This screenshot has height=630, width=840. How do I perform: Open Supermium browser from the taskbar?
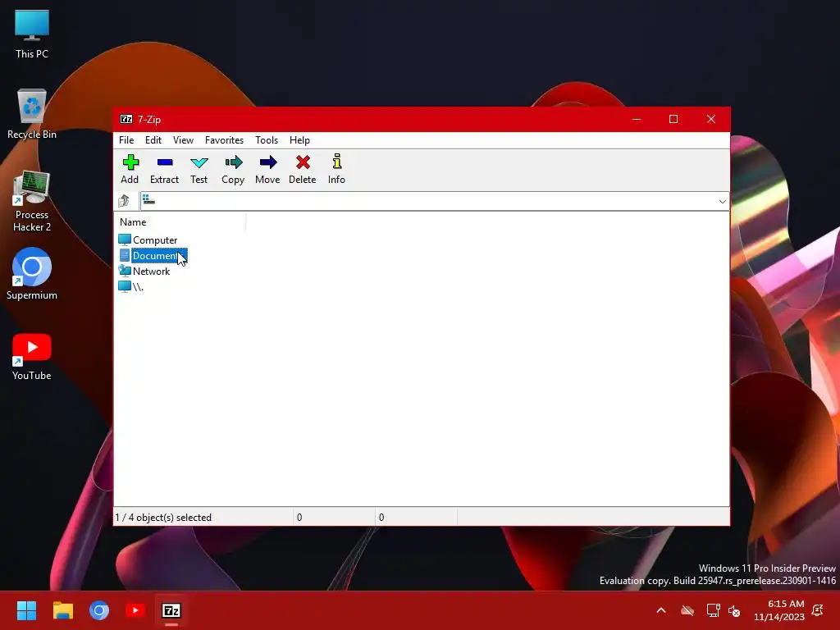coord(99,610)
